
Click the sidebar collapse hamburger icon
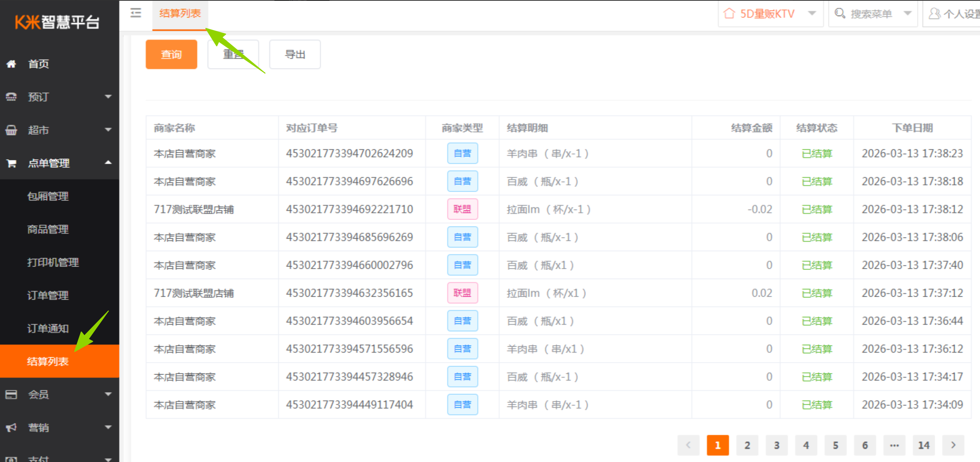[x=135, y=13]
